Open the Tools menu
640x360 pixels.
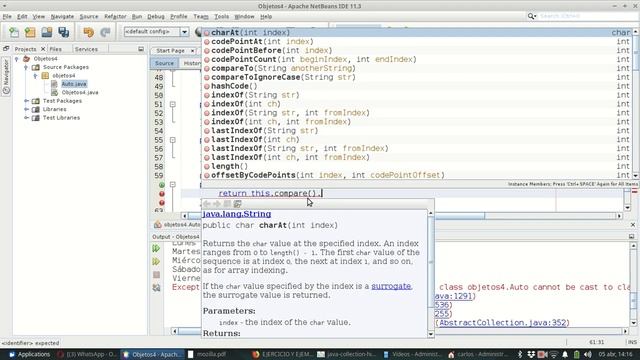(221, 17)
